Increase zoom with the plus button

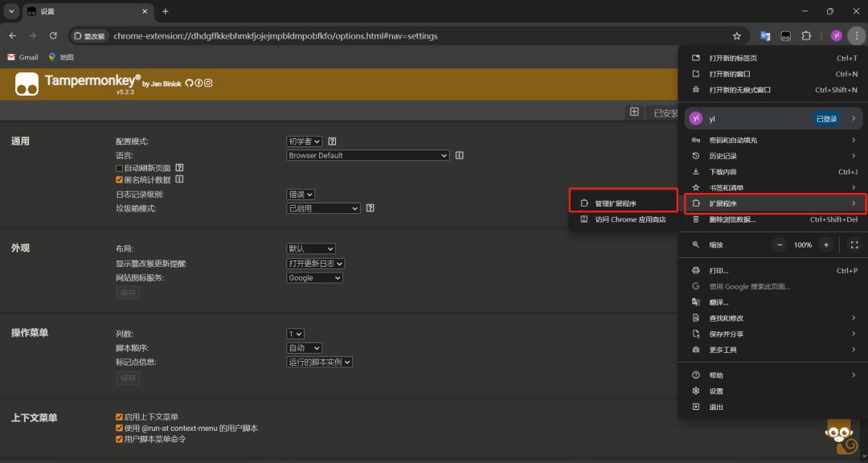[826, 245]
